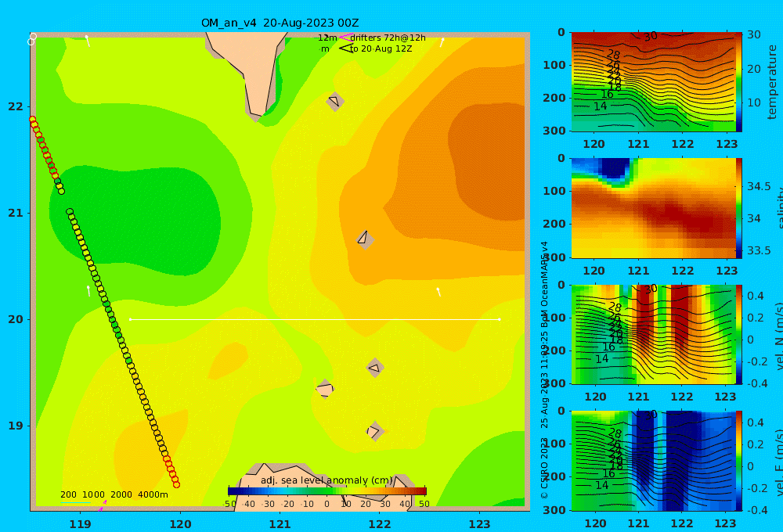Image resolution: width=783 pixels, height=532 pixels.
Task: Click the 'adj. sea level anomaly (cm)' label
Action: (x=327, y=480)
